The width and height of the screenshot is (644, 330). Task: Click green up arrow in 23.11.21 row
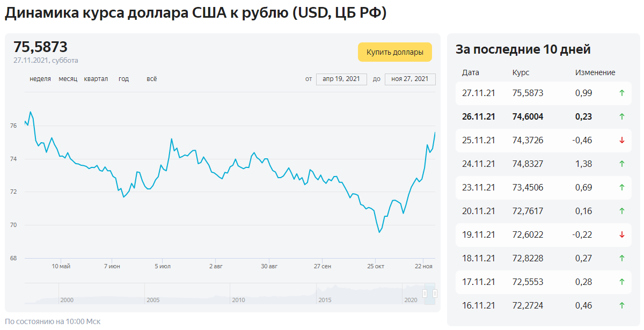tap(622, 187)
